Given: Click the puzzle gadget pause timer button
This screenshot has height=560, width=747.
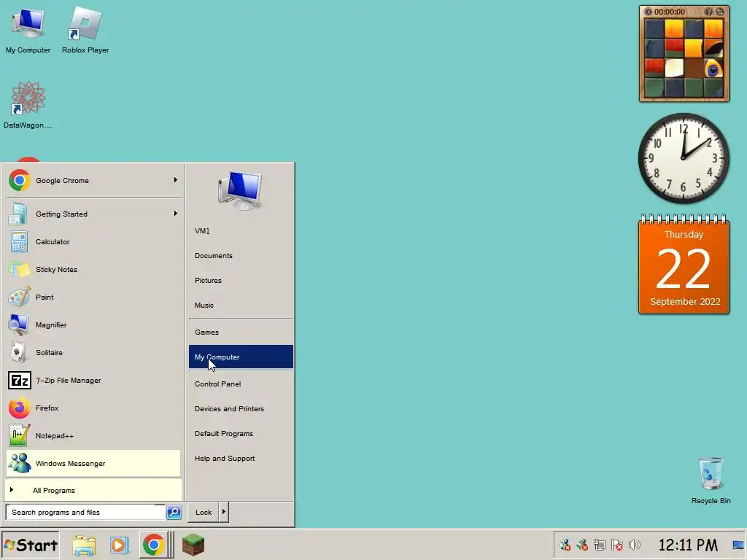Looking at the screenshot, I should pyautogui.click(x=648, y=12).
